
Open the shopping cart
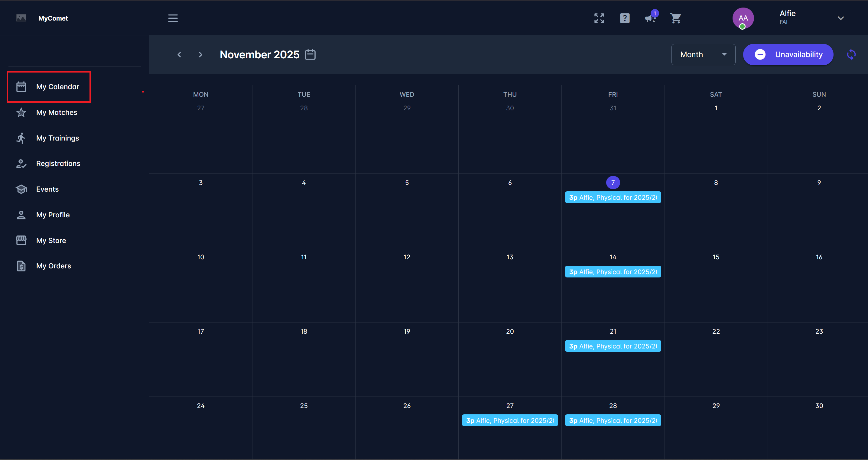[x=676, y=18]
